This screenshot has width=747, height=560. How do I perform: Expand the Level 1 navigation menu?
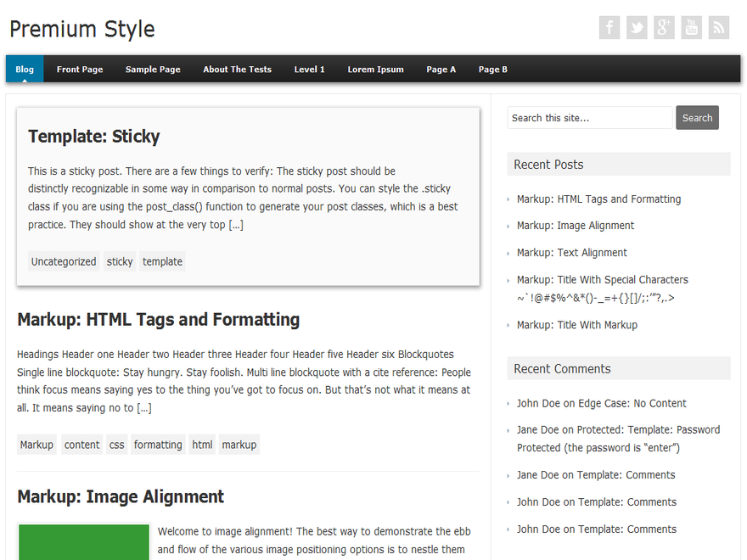coord(309,69)
